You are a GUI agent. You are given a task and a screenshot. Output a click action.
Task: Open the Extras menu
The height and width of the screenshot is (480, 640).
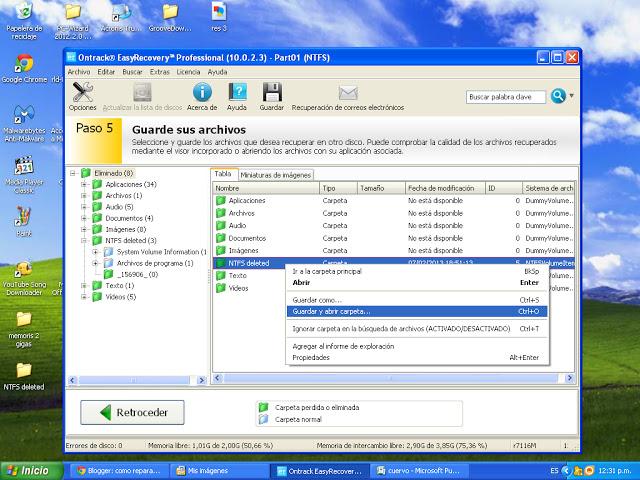click(x=160, y=72)
